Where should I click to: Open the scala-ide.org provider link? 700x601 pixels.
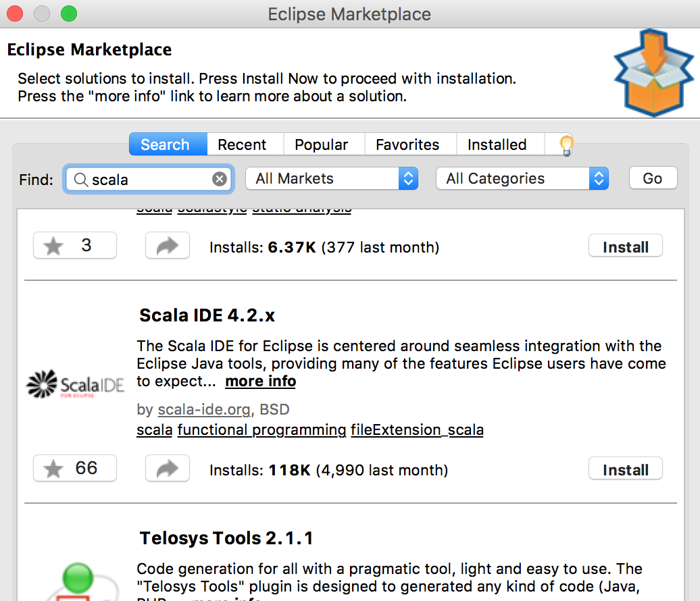tap(204, 409)
